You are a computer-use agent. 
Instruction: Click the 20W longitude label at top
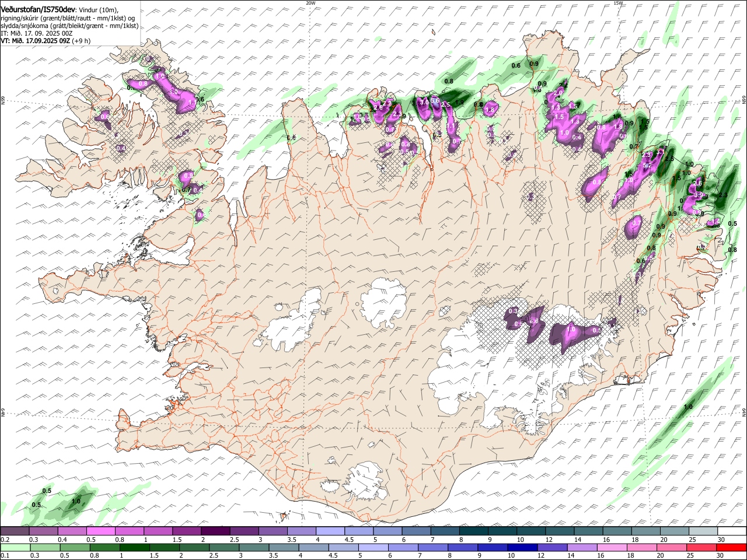click(310, 3)
